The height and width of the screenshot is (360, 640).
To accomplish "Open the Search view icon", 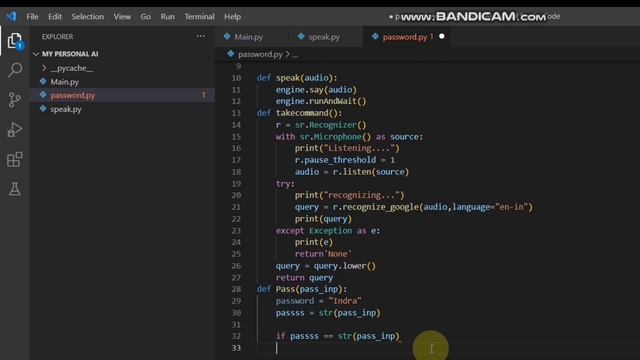I will [x=15, y=70].
